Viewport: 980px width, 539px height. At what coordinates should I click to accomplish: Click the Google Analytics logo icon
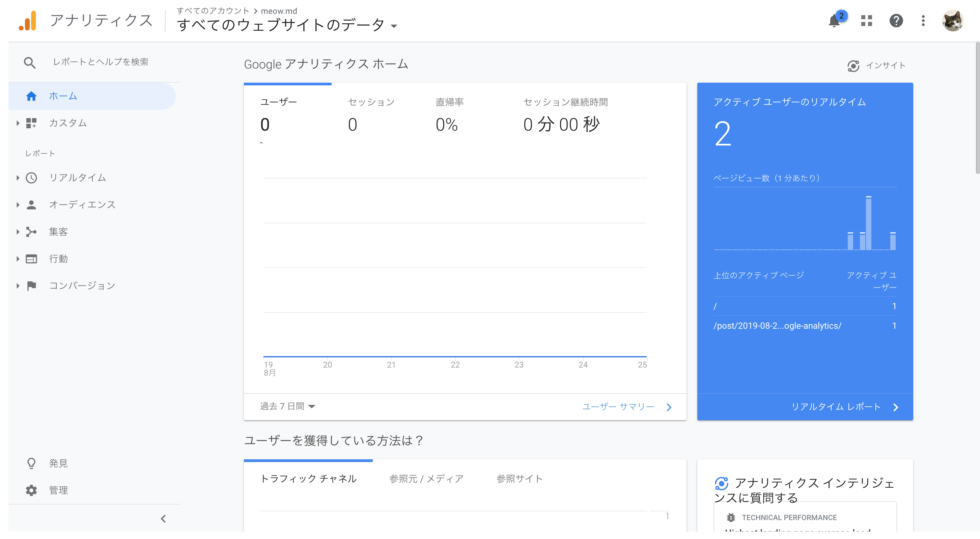(27, 21)
